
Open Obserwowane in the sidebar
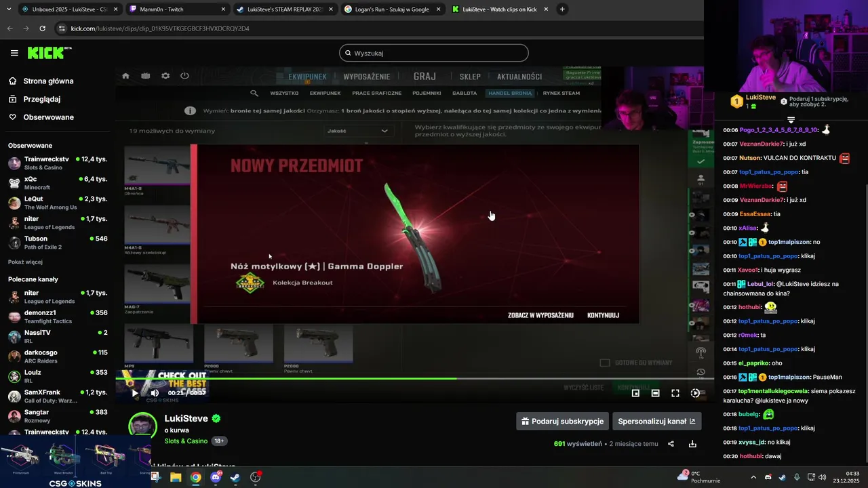pos(48,117)
